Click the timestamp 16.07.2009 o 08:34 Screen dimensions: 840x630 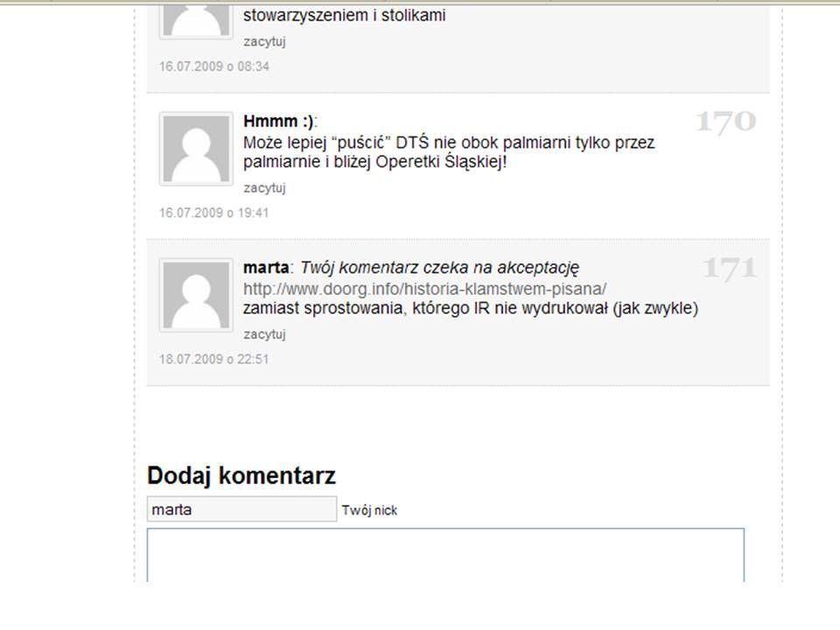(x=214, y=66)
